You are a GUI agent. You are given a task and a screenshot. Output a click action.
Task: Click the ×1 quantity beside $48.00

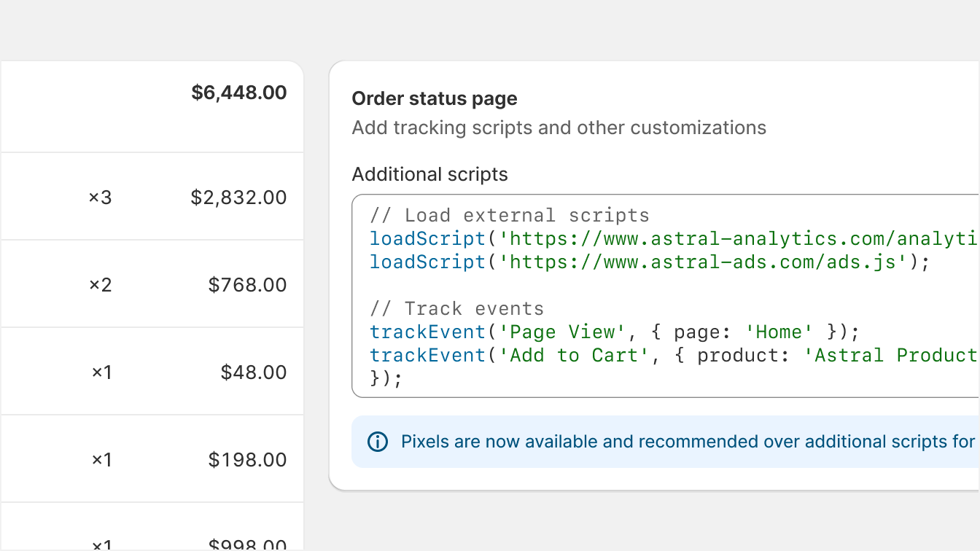click(101, 372)
